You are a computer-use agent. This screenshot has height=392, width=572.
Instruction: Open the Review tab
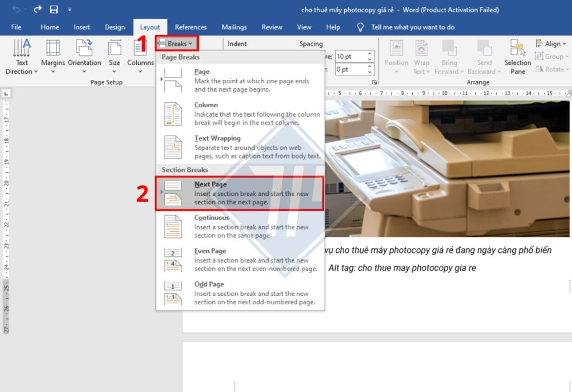tap(272, 27)
